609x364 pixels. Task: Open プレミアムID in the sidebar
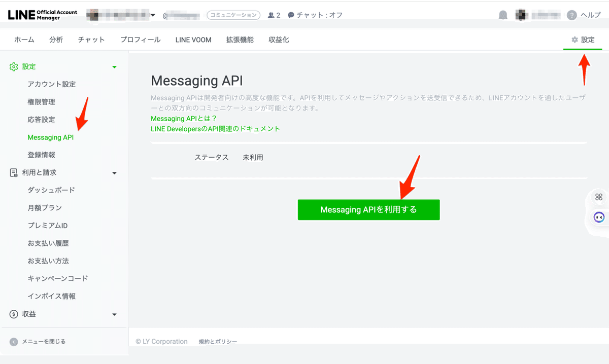pyautogui.click(x=48, y=226)
